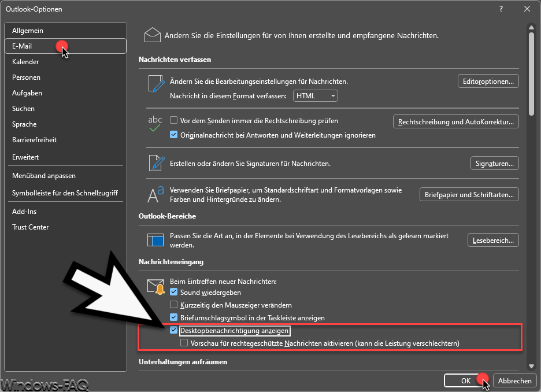The image size is (541, 392).
Task: Click 'Beim Eintreffen neuer Nachrichten:' text
Action: [x=223, y=281]
